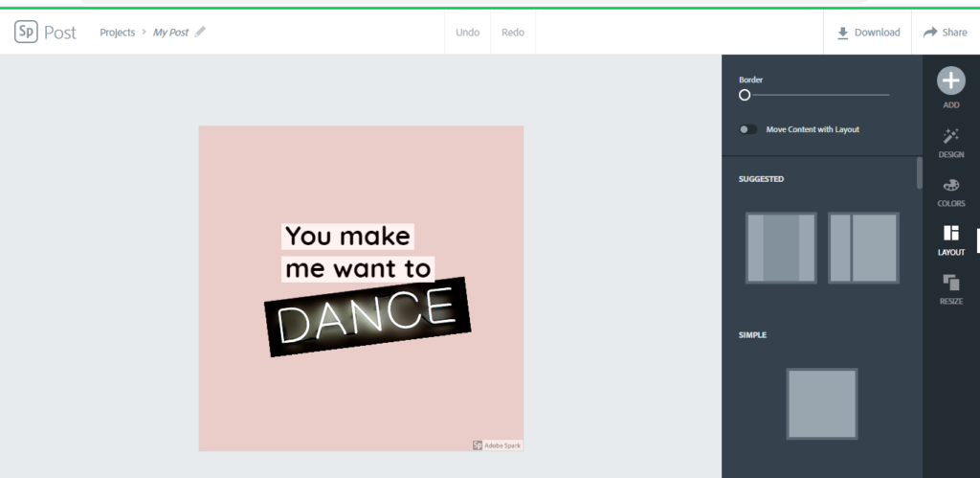Choose the first Suggested layout with side strips
Screen dimensions: 980x478
[x=781, y=248]
